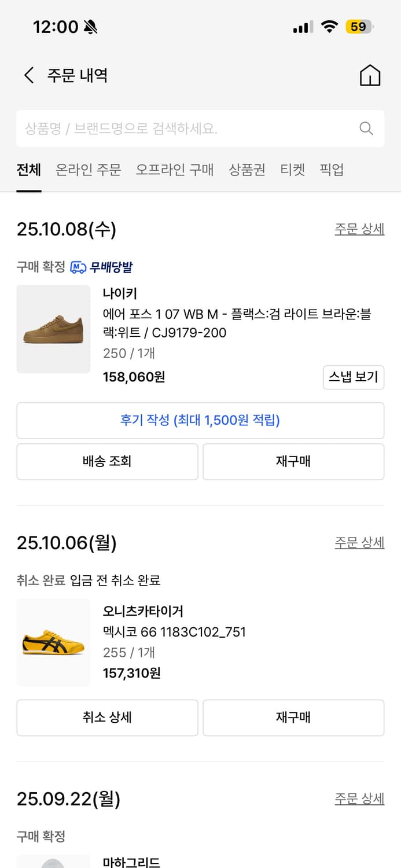
Task: Tap 재구매 for the Onitsuka Tiger sneakers
Action: (293, 718)
